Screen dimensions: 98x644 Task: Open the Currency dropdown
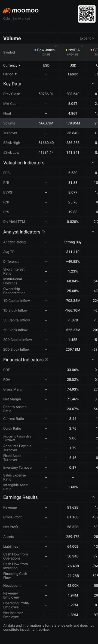12,65
